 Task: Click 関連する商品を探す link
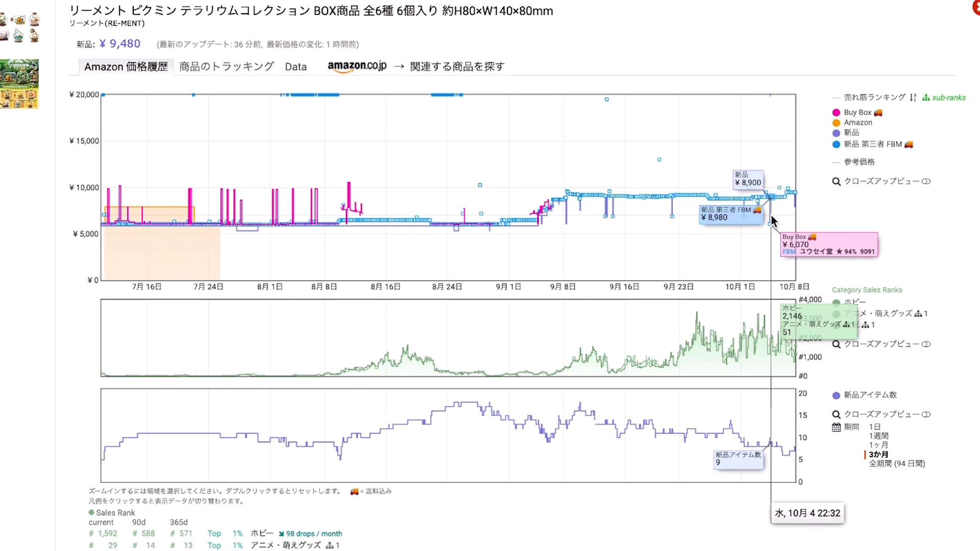[x=457, y=67]
